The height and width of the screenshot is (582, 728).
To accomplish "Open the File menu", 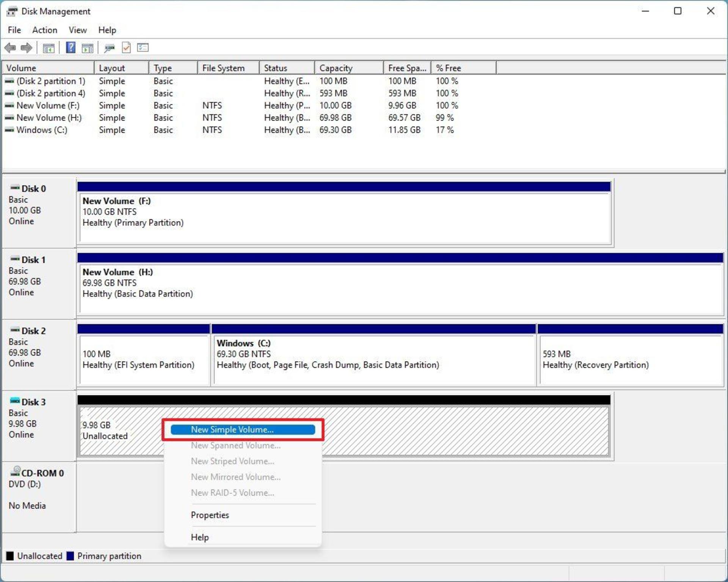I will pyautogui.click(x=14, y=30).
